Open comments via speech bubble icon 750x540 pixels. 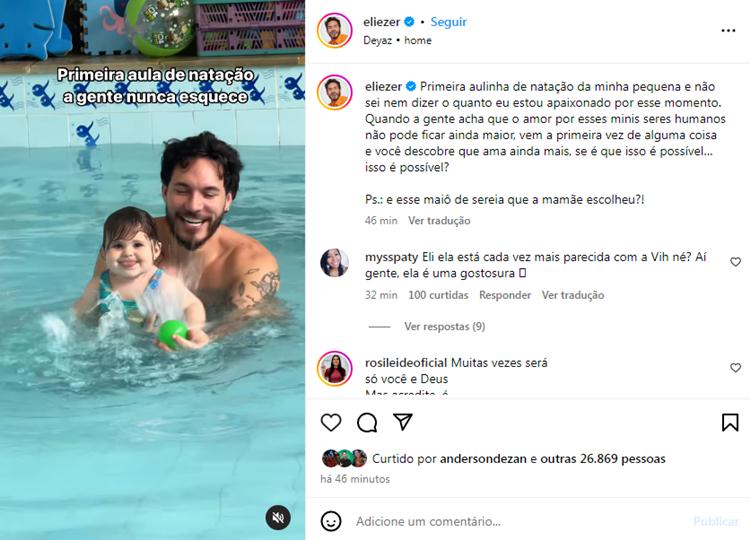pyautogui.click(x=367, y=422)
